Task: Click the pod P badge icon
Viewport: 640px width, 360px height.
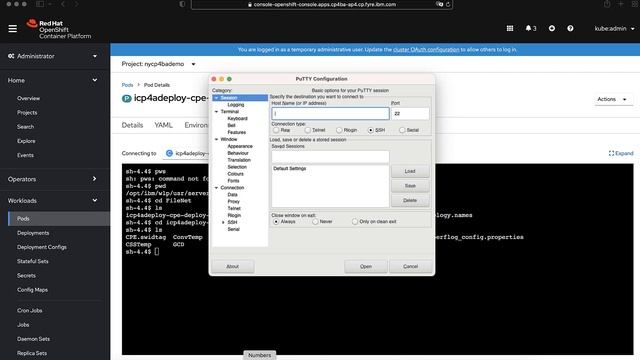Action: [127, 98]
